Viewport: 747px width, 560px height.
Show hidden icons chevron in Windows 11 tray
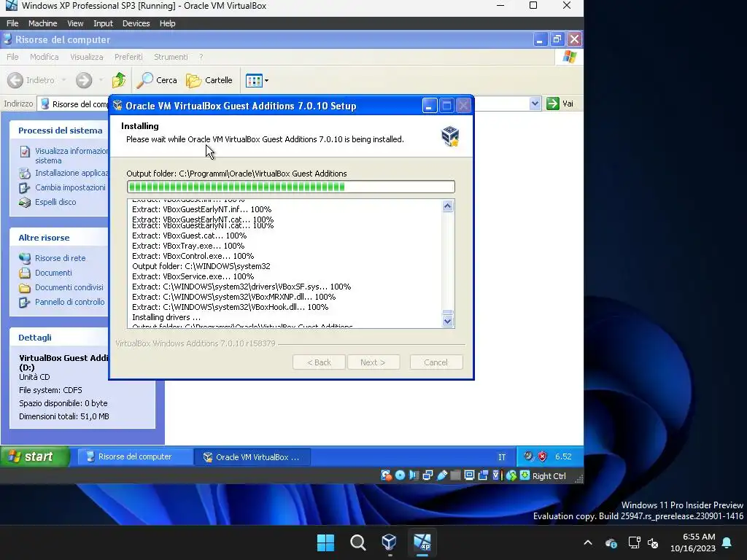(x=588, y=542)
